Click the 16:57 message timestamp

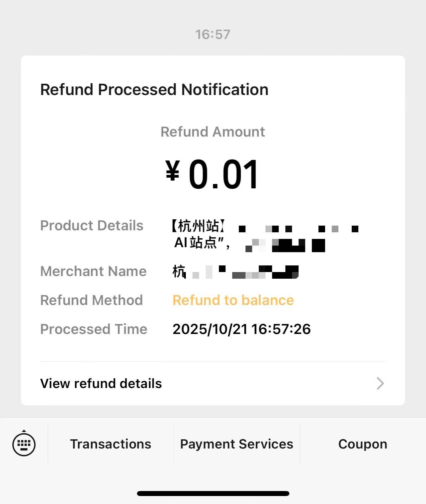click(213, 34)
